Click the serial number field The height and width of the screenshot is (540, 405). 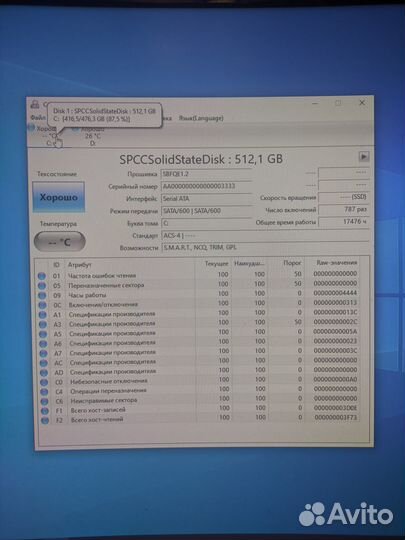pos(206,186)
